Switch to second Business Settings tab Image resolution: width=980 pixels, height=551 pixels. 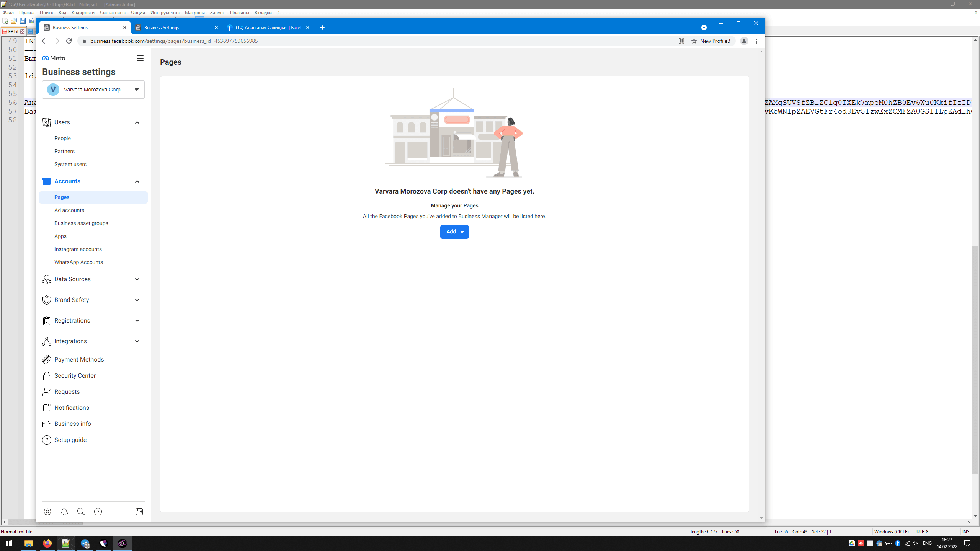click(176, 28)
